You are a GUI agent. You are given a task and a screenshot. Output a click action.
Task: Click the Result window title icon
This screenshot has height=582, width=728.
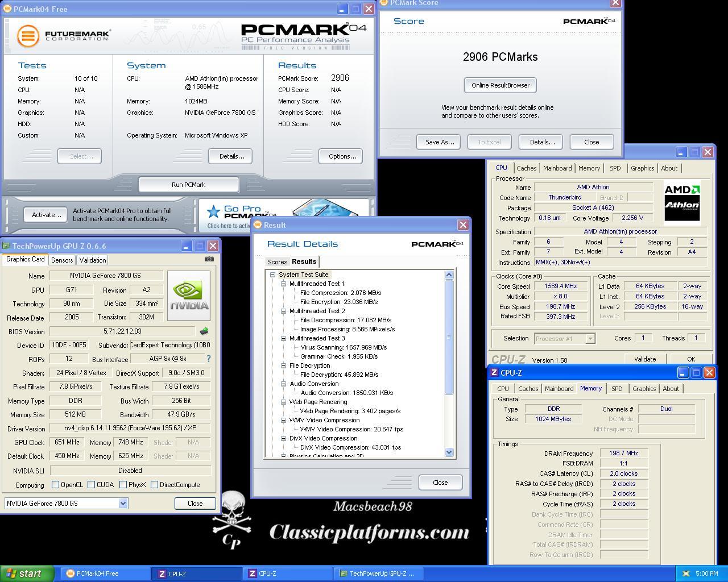point(257,225)
